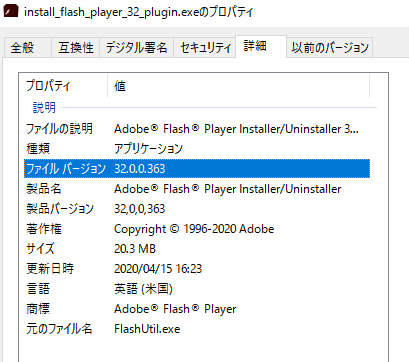Click the 2020/04/15 16:23 date value
The width and height of the screenshot is (409, 362).
158,269
